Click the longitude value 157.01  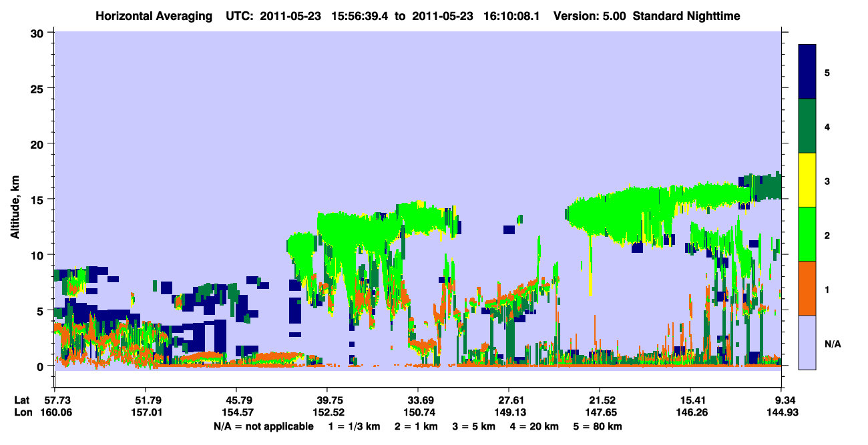[x=146, y=413]
